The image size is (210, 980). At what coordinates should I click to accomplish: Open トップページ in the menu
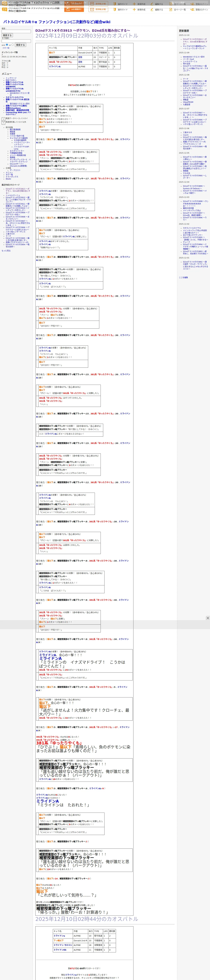click(x=11, y=78)
